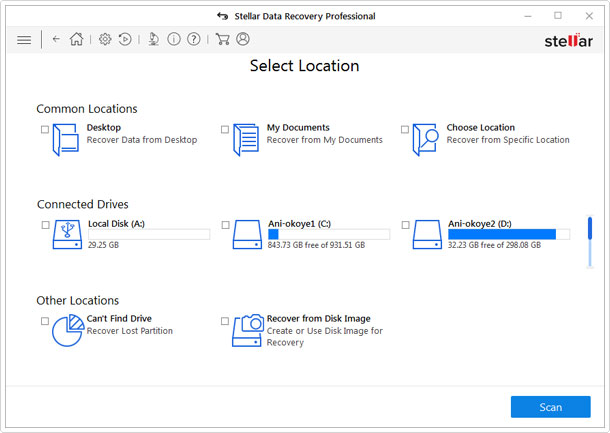Open the hamburger menu
610x433 pixels.
[x=24, y=40]
